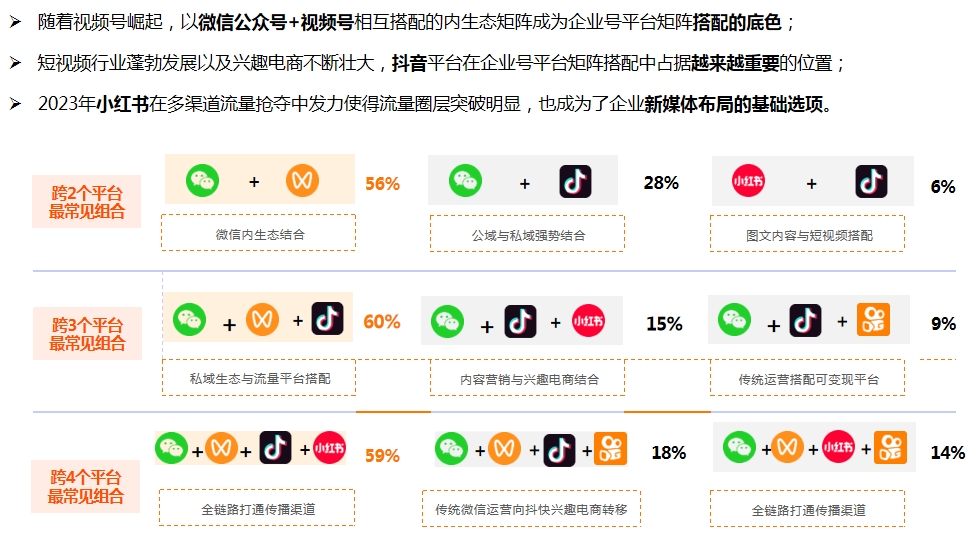The height and width of the screenshot is (545, 980).
Task: Click the 微信内生态结合 dashed box
Action: [x=260, y=234]
